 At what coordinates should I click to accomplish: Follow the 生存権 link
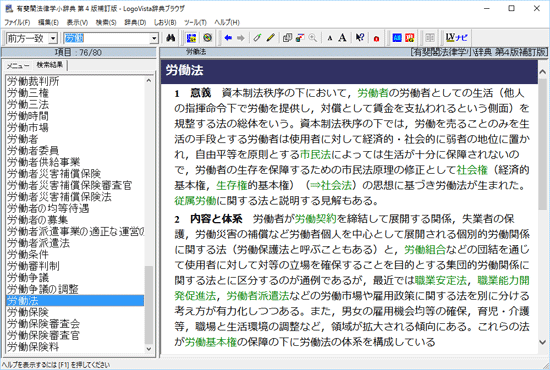pyautogui.click(x=232, y=185)
